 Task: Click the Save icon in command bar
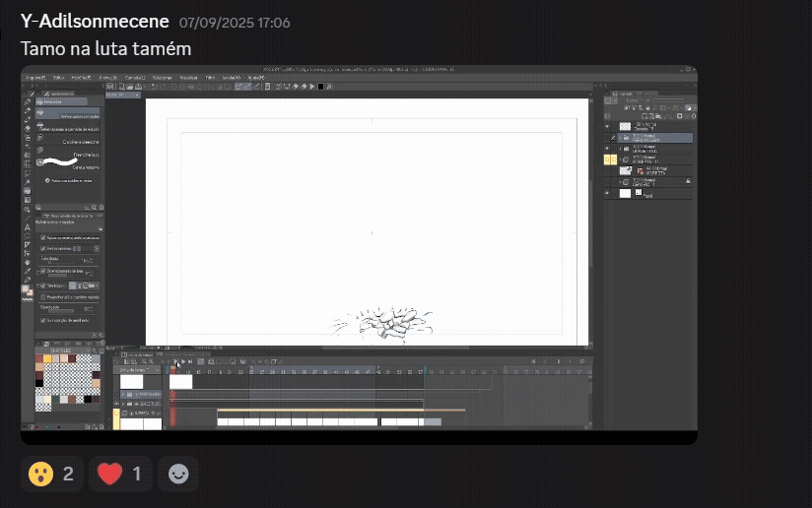138,87
